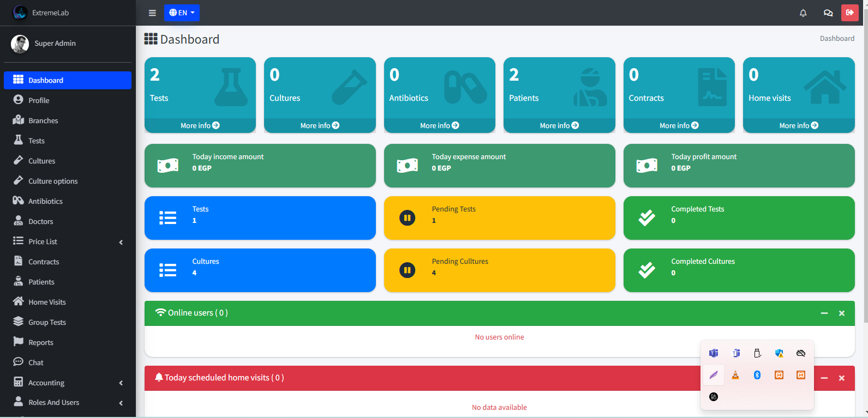The height and width of the screenshot is (418, 868).
Task: Open the chat messages icon in header
Action: tap(828, 13)
